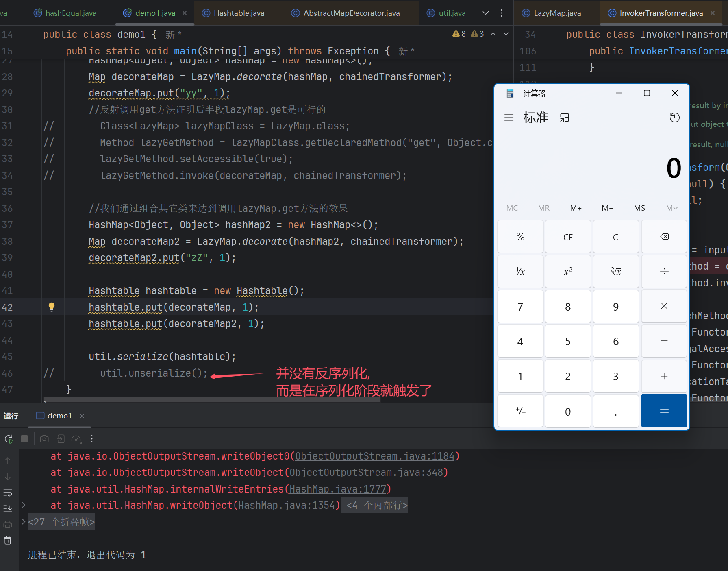Select InvokerTransformer.java tab
Viewport: 728px width, 571px height.
tap(656, 13)
